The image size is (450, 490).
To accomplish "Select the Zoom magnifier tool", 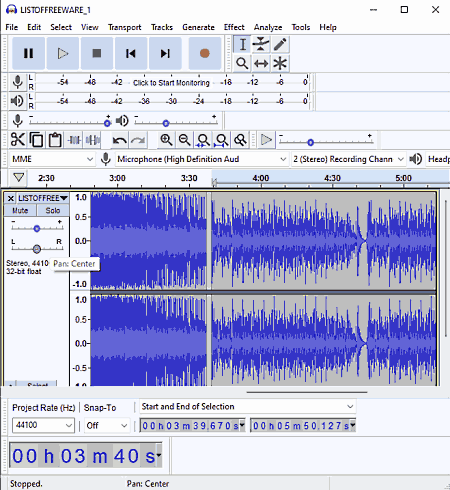I will (x=242, y=63).
